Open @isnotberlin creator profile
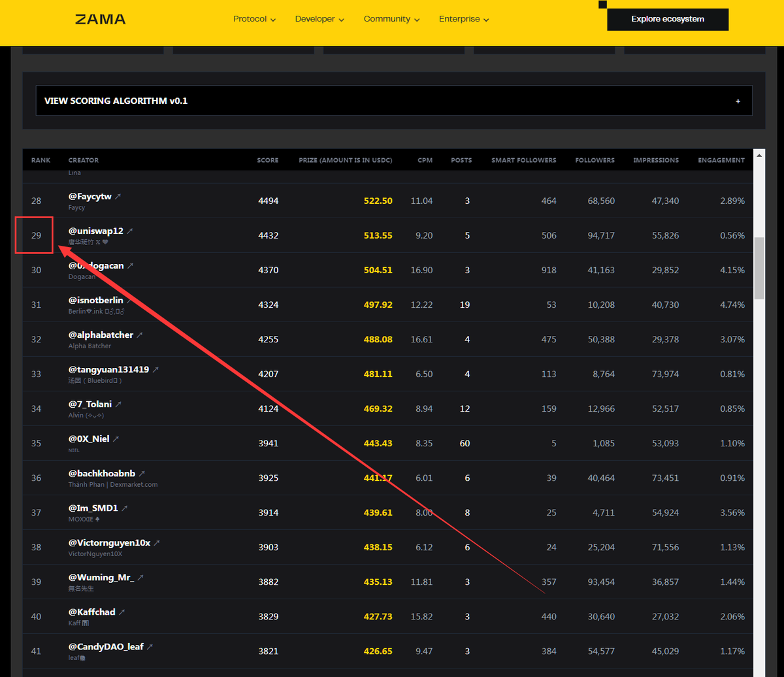This screenshot has width=784, height=677. point(96,300)
